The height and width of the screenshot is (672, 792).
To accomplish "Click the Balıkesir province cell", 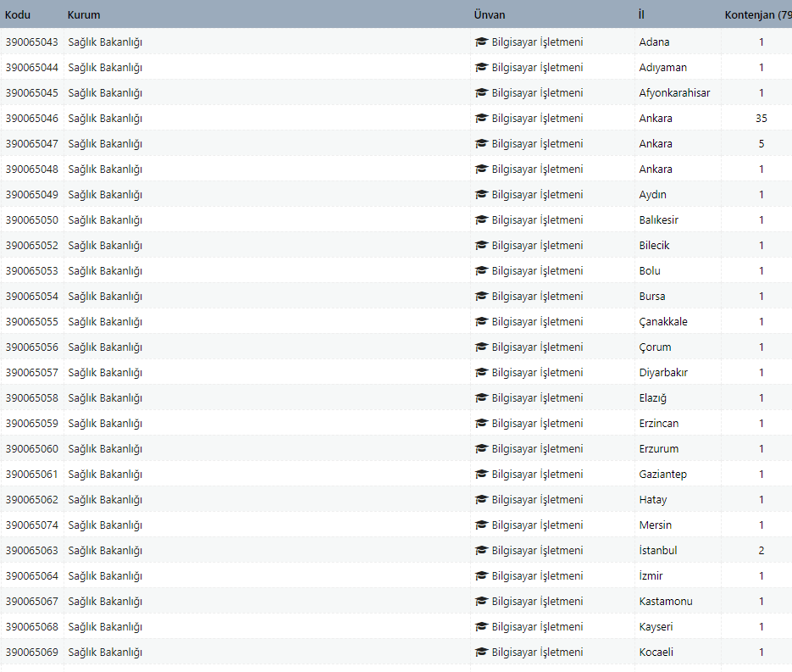I will pyautogui.click(x=659, y=219).
